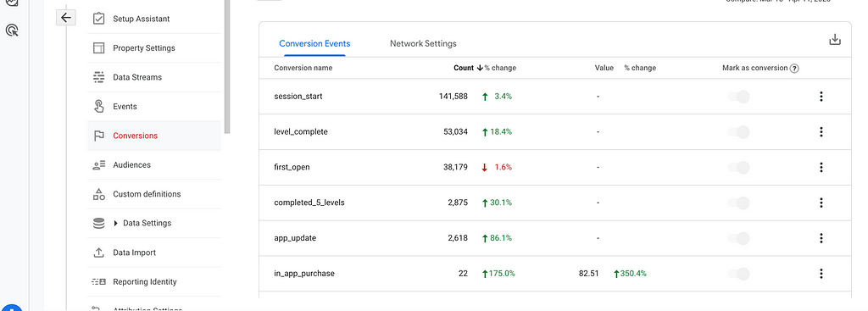
Task: Open more options for first_open
Action: coord(821,167)
